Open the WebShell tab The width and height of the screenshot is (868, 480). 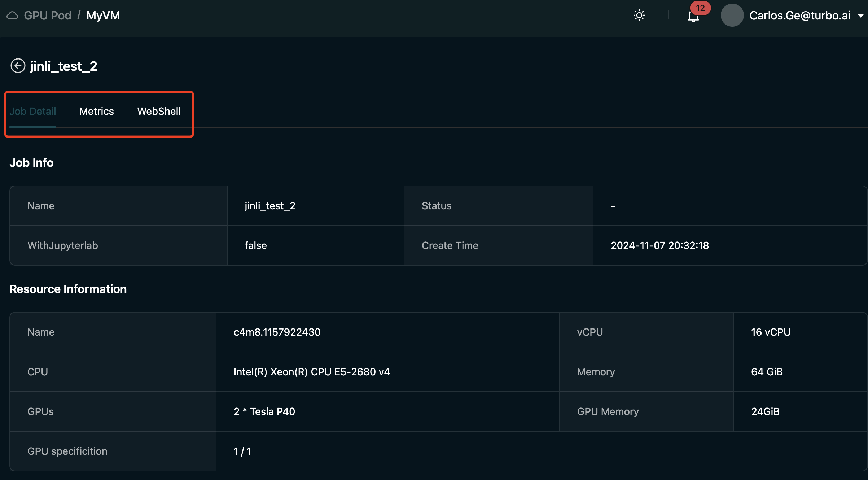pos(159,111)
